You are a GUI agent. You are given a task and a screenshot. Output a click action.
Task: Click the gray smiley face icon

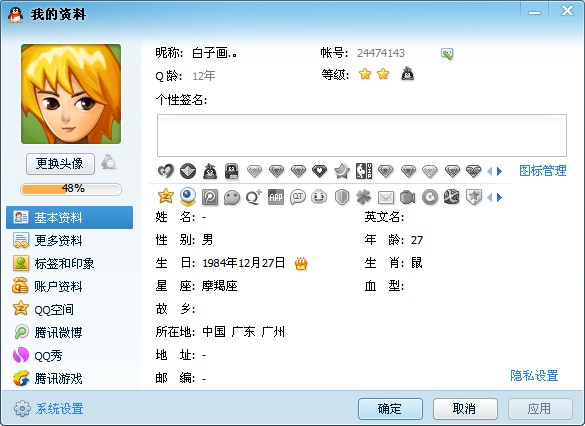319,197
